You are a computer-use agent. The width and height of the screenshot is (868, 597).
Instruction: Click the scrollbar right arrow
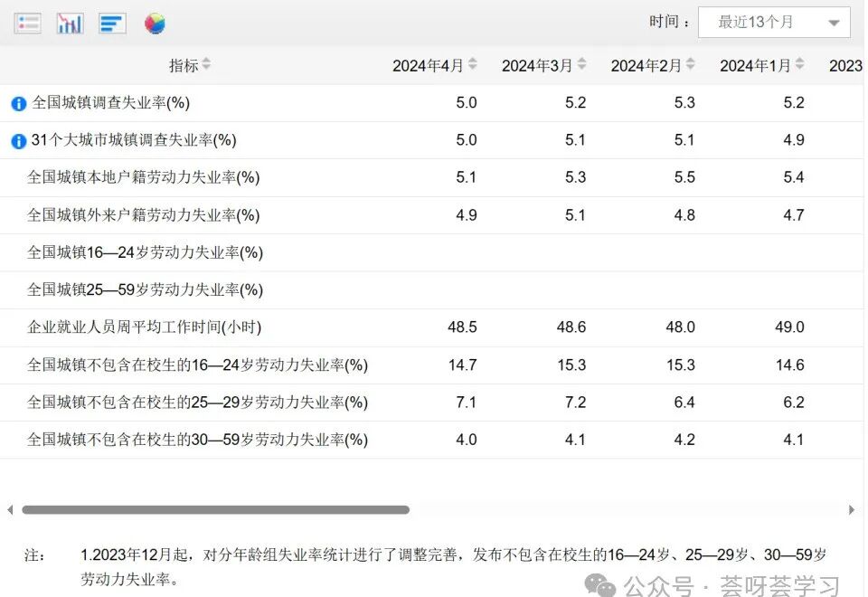[852, 509]
